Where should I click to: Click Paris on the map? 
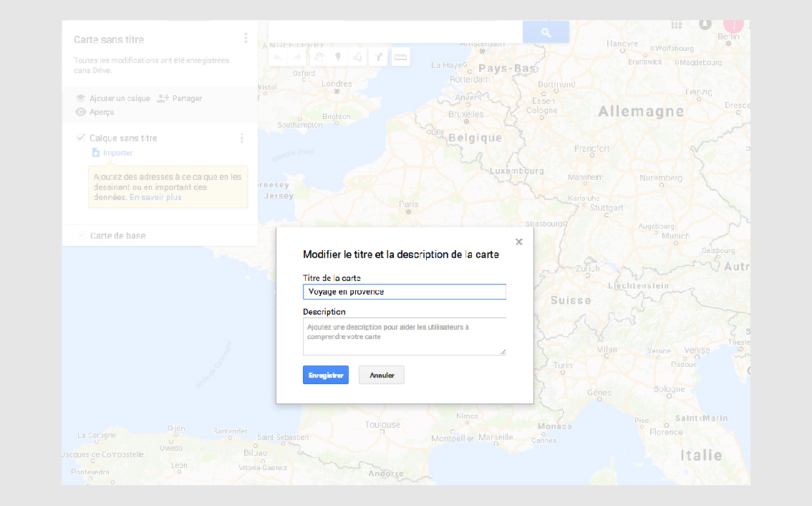(x=408, y=204)
